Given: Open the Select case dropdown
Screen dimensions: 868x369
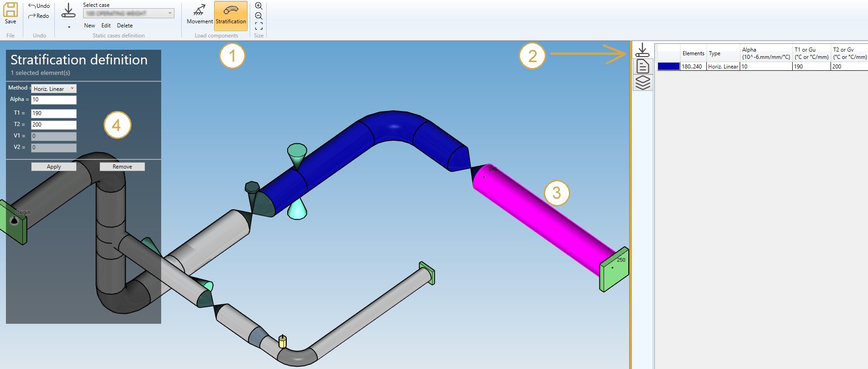Looking at the screenshot, I should pyautogui.click(x=129, y=13).
